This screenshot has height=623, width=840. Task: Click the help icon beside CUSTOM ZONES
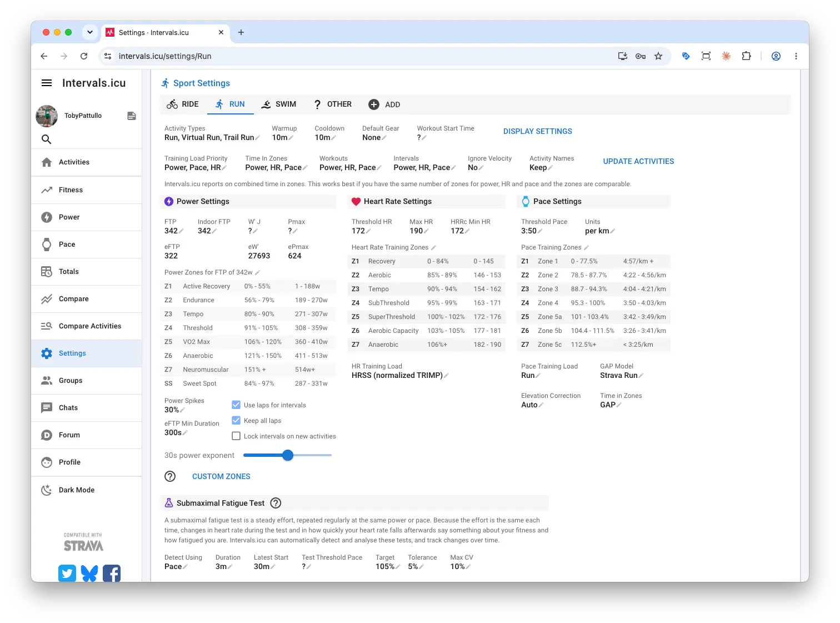point(170,476)
